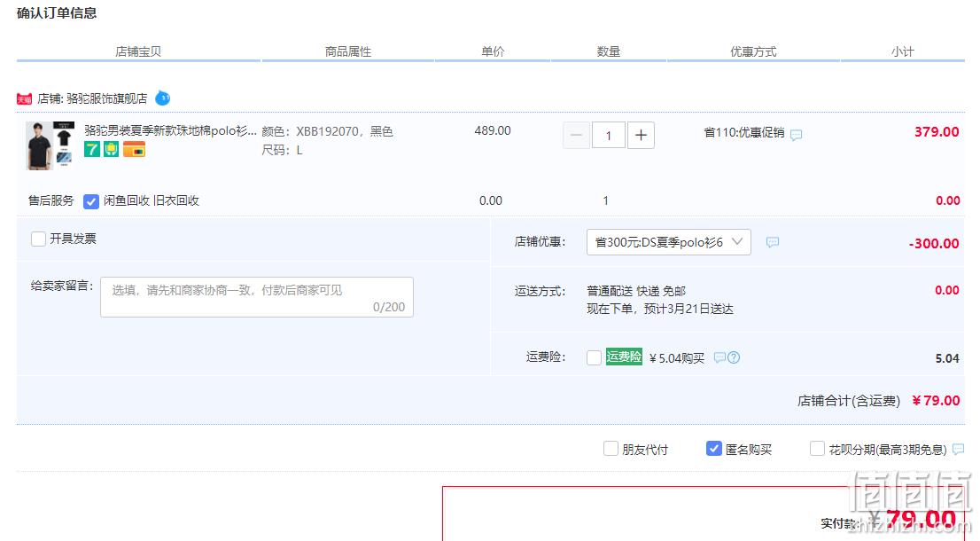Click comment icon after 花呗分期
The width and height of the screenshot is (980, 541).
958,449
